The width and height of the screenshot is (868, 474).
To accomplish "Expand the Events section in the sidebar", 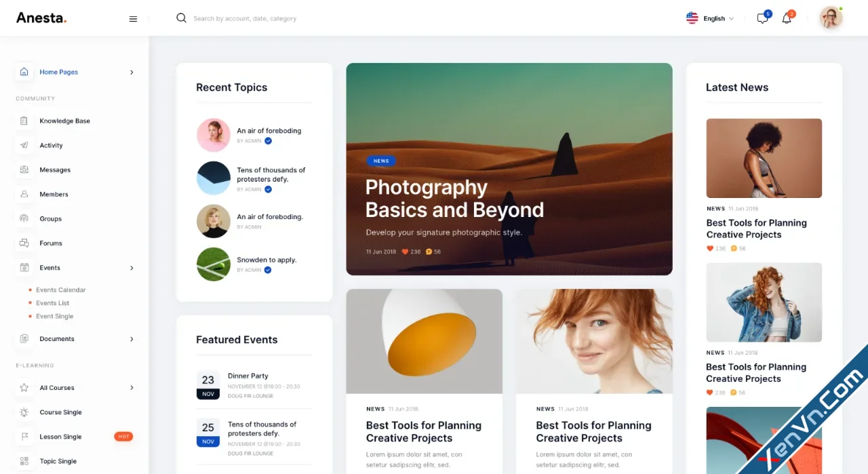I will 132,267.
